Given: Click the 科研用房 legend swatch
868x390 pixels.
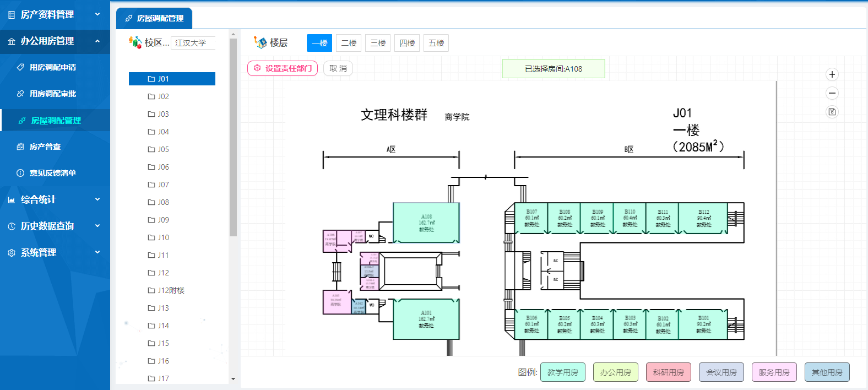Looking at the screenshot, I should click(669, 372).
